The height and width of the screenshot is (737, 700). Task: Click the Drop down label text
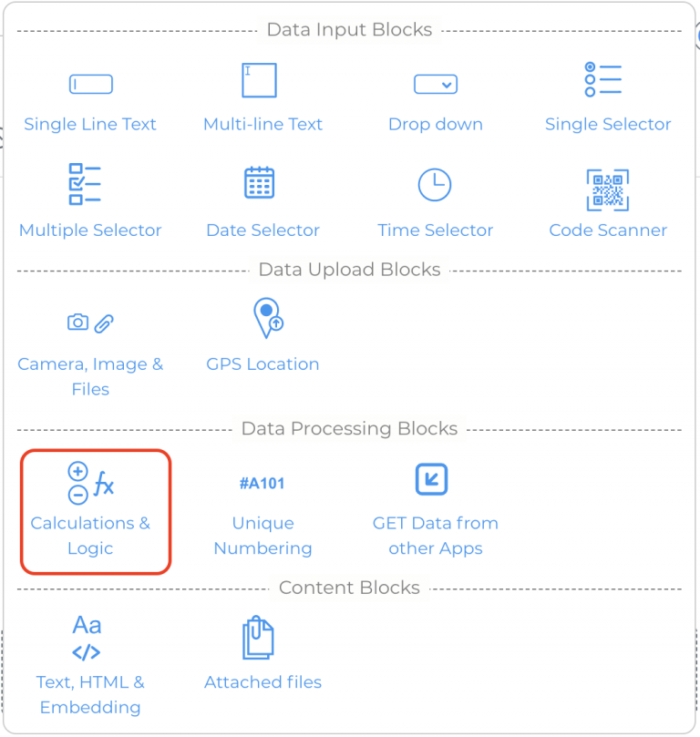tap(436, 124)
